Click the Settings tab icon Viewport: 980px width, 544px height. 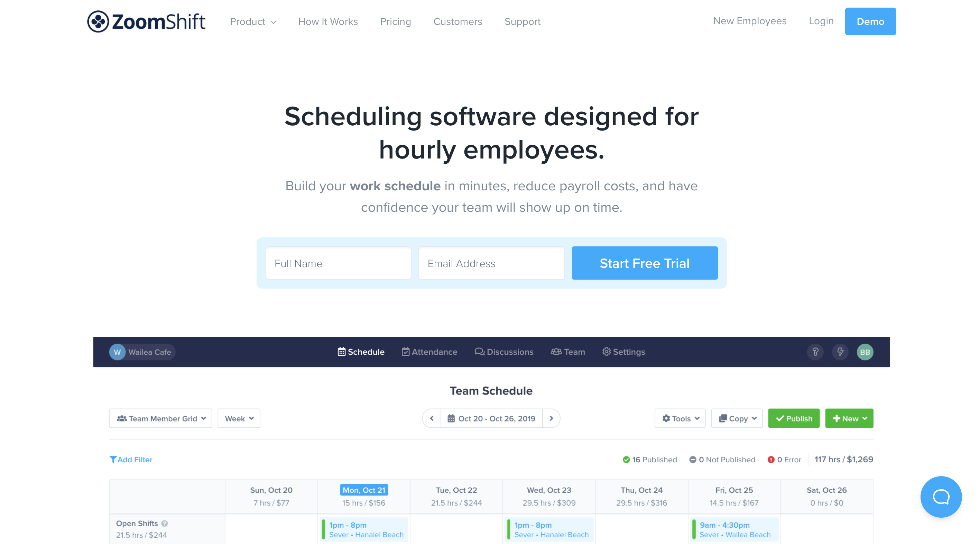(607, 352)
